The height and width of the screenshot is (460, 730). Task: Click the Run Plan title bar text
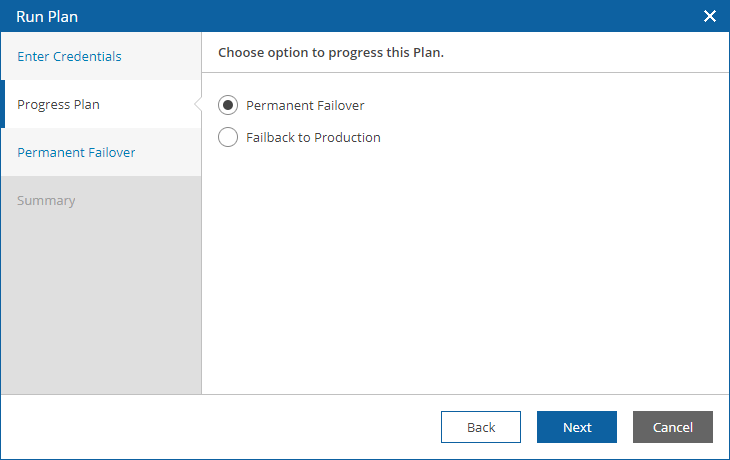click(47, 17)
